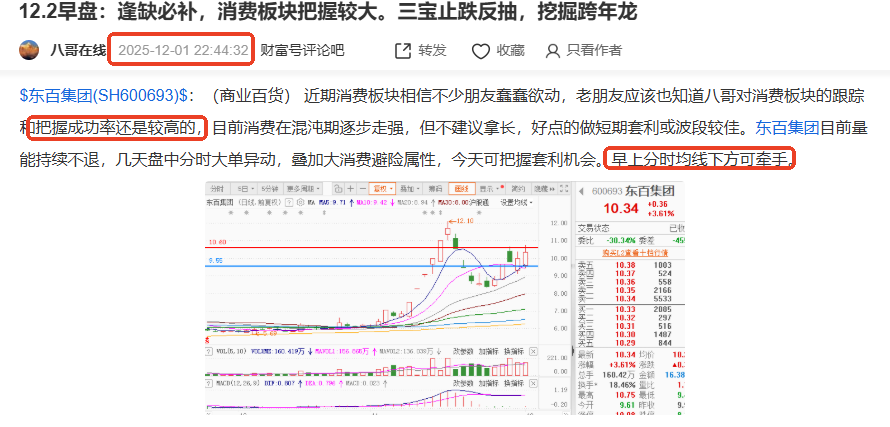Click the fullscreen expand icon on the chart toolbar
890x427 pixels.
pyautogui.click(x=564, y=189)
